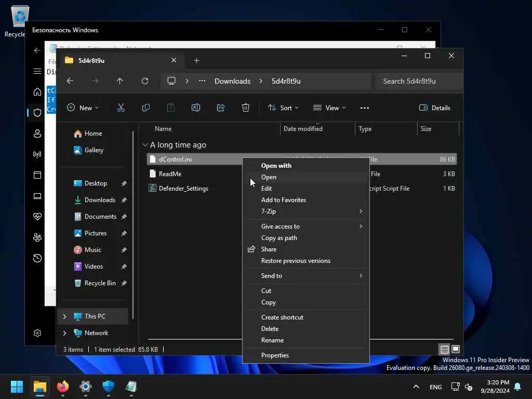Click the Share toolbar icon
The image size is (532, 399).
coord(220,108)
